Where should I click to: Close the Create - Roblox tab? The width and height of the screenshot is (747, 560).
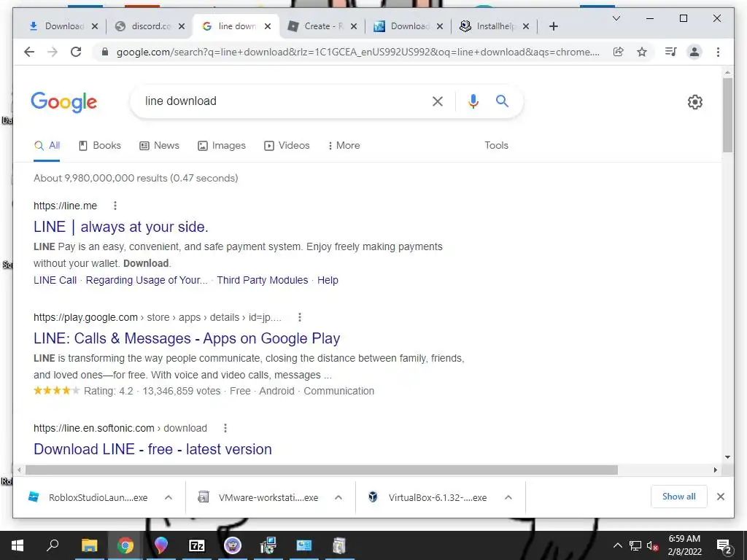pos(354,27)
